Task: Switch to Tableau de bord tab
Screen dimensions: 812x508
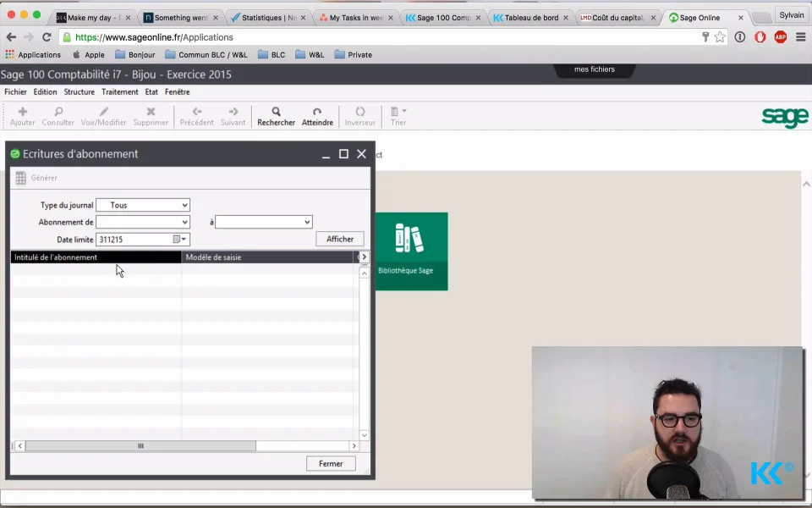Action: [531, 18]
